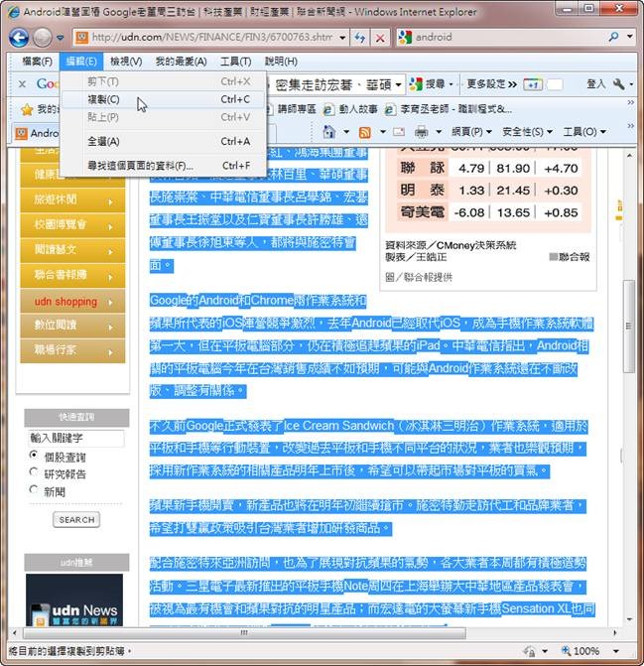Click the 閱讀藝文 sidebar link
Image resolution: width=644 pixels, height=666 pixels.
click(x=72, y=250)
